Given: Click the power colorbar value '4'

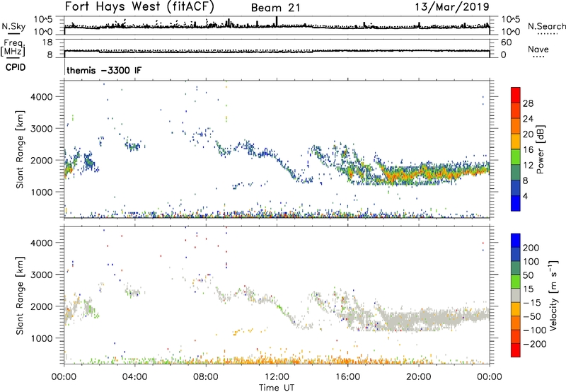Looking at the screenshot, I should point(525,196).
